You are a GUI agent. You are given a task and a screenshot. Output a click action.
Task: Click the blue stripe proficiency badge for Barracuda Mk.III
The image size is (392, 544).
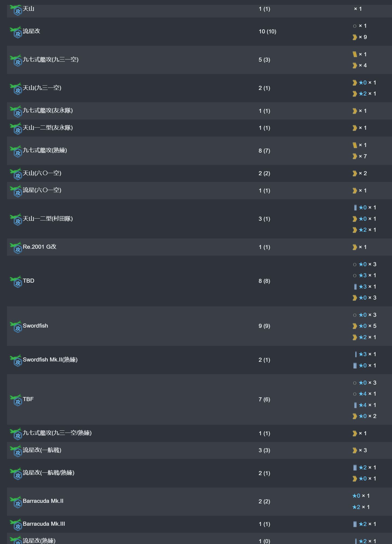[x=355, y=524]
